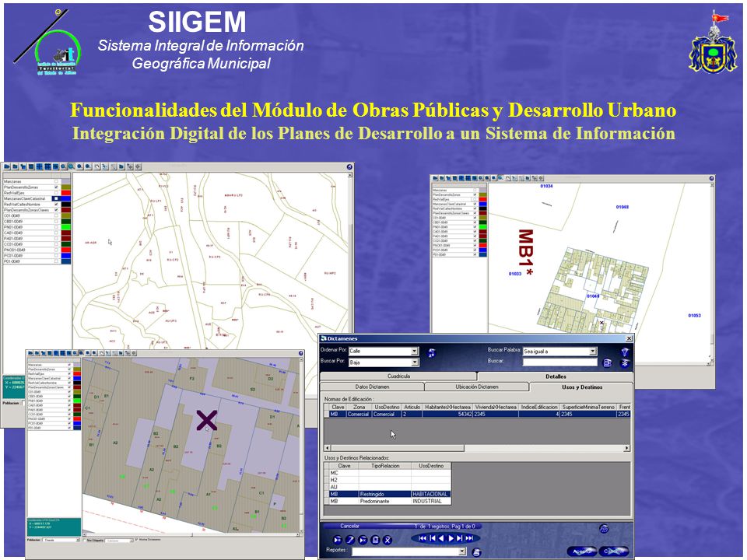Screen dimensions: 747x560
Task: Open the Reportes dropdown in Dictamenes
Action: tap(461, 551)
